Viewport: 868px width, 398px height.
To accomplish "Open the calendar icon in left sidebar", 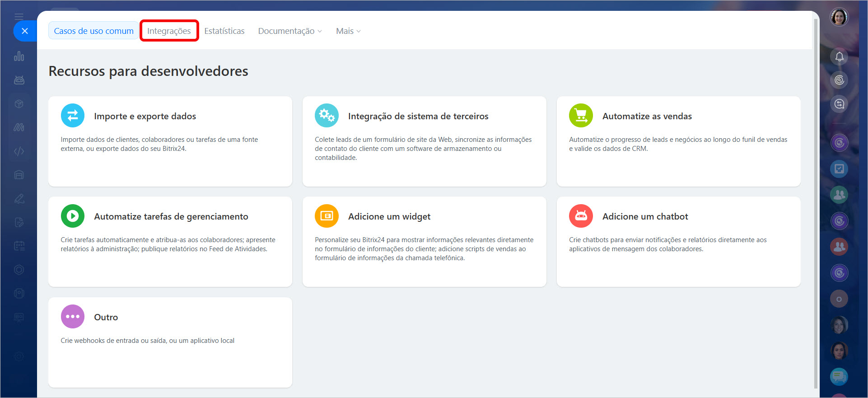I will [x=19, y=246].
